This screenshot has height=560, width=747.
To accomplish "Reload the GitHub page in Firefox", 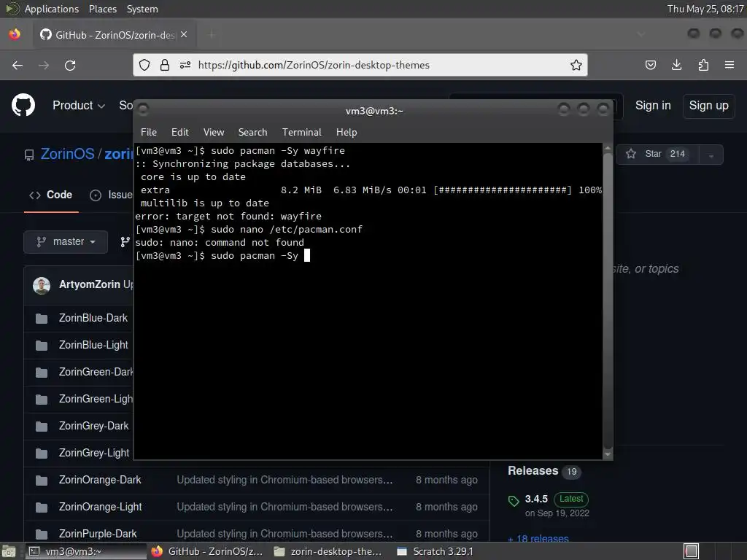I will pos(70,65).
